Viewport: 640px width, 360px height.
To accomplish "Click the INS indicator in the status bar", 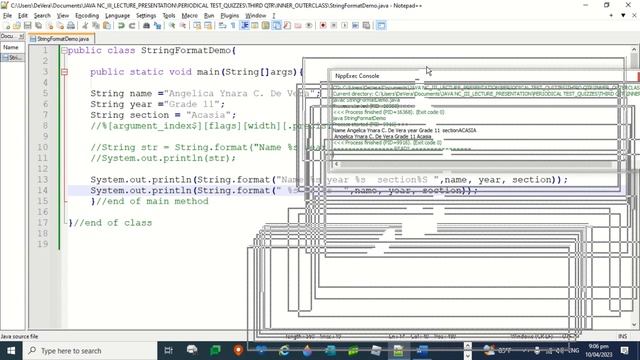I will click(x=622, y=336).
